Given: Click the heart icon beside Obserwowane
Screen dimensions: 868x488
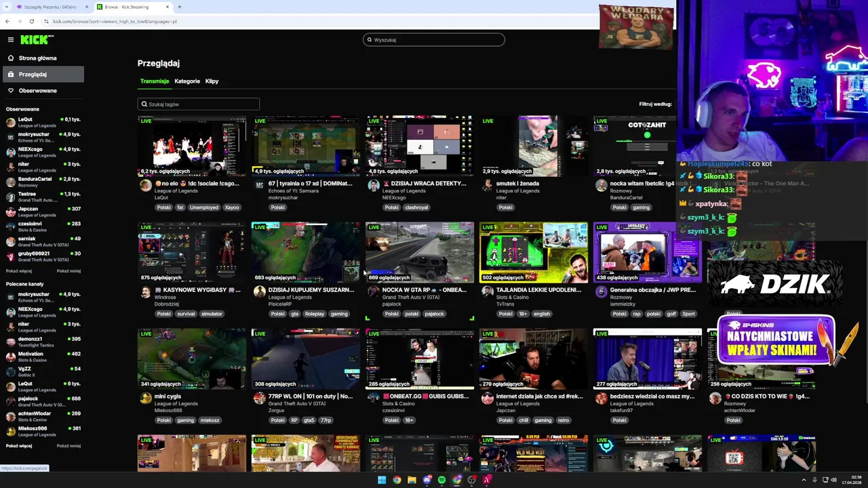Looking at the screenshot, I should pyautogui.click(x=11, y=90).
